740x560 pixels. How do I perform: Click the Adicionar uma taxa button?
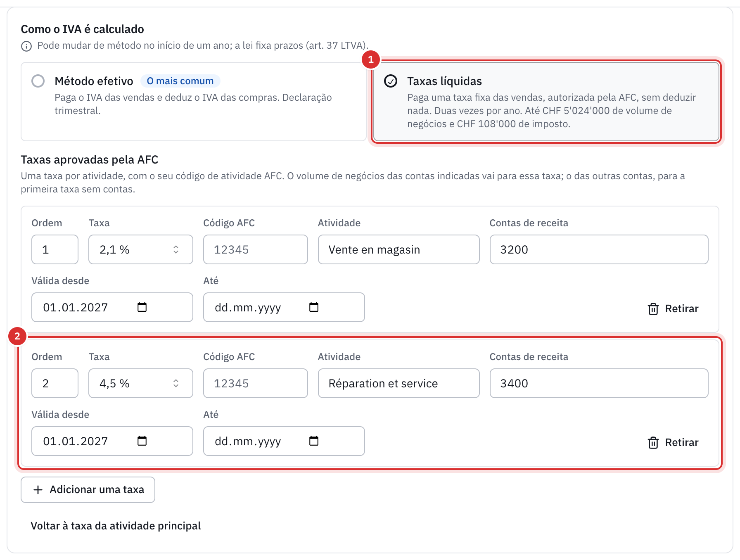88,490
